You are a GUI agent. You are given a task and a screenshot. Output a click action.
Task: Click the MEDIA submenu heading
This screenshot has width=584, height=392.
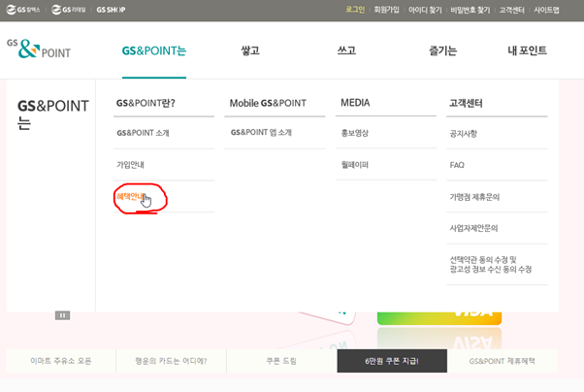point(355,103)
